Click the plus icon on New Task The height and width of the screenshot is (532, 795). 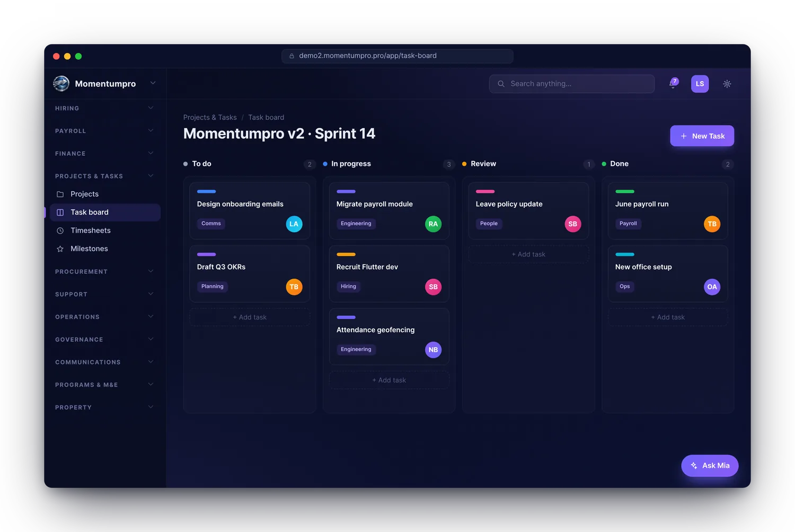(684, 136)
